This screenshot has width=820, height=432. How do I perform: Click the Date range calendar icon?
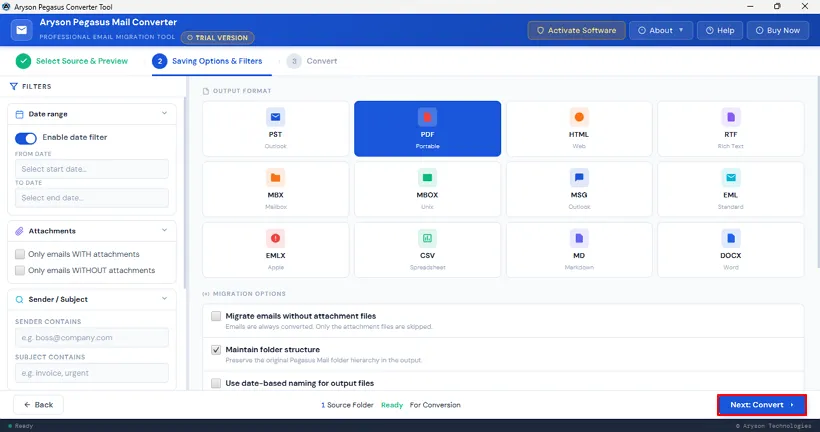pos(19,114)
